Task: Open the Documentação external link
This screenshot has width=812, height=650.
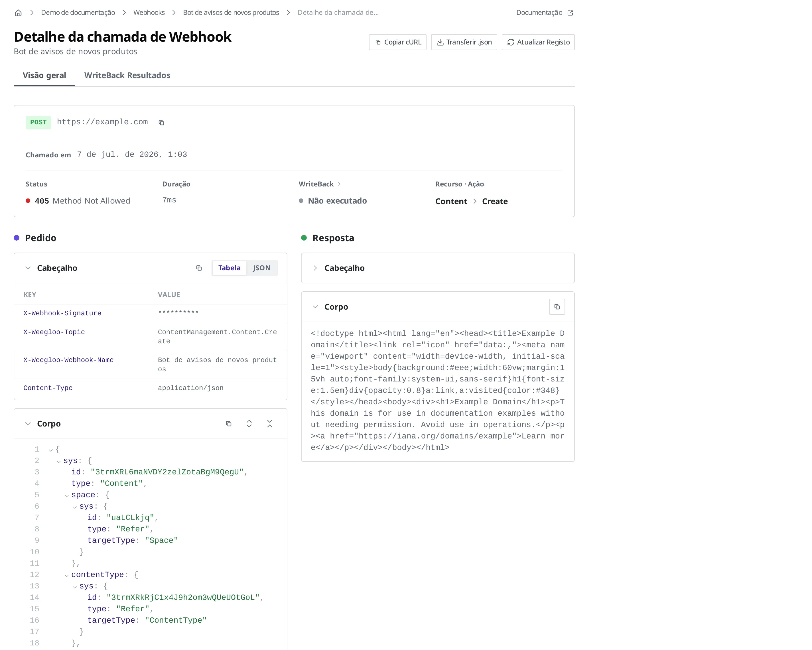Action: click(544, 13)
